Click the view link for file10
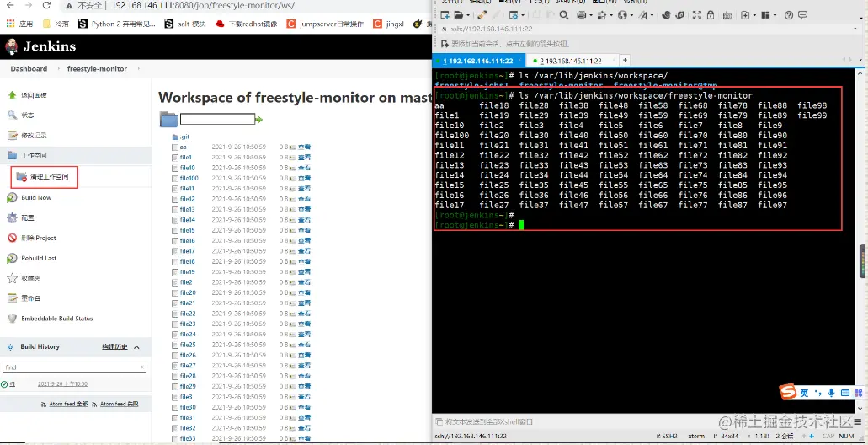 [x=305, y=168]
